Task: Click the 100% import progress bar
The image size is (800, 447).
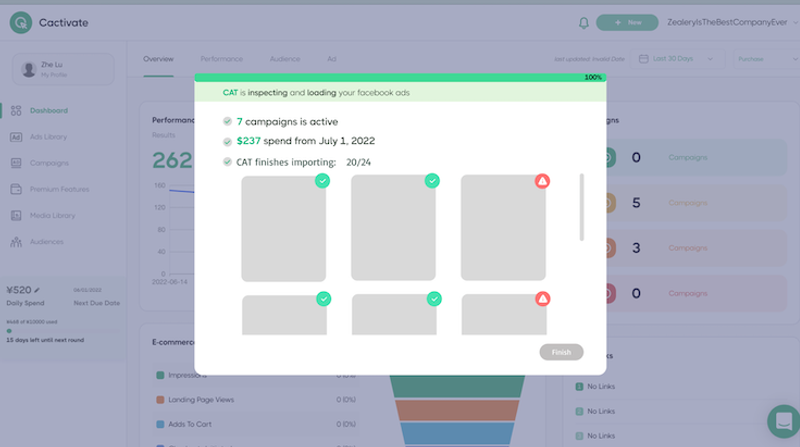Action: tap(401, 78)
